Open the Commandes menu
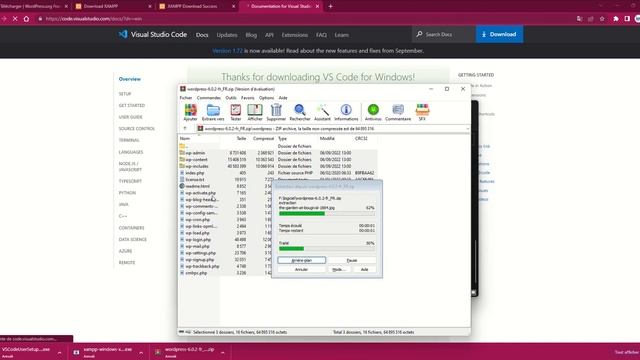This screenshot has height=360, width=640. [209, 98]
